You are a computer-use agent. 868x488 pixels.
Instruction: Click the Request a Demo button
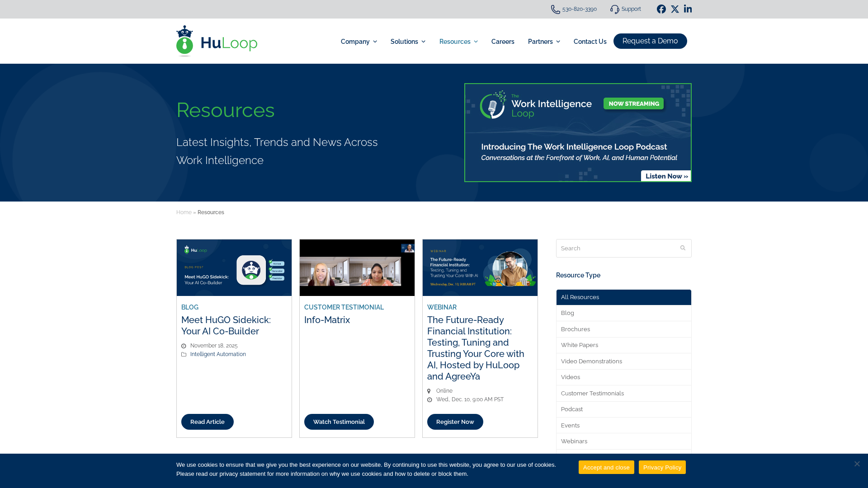[650, 41]
